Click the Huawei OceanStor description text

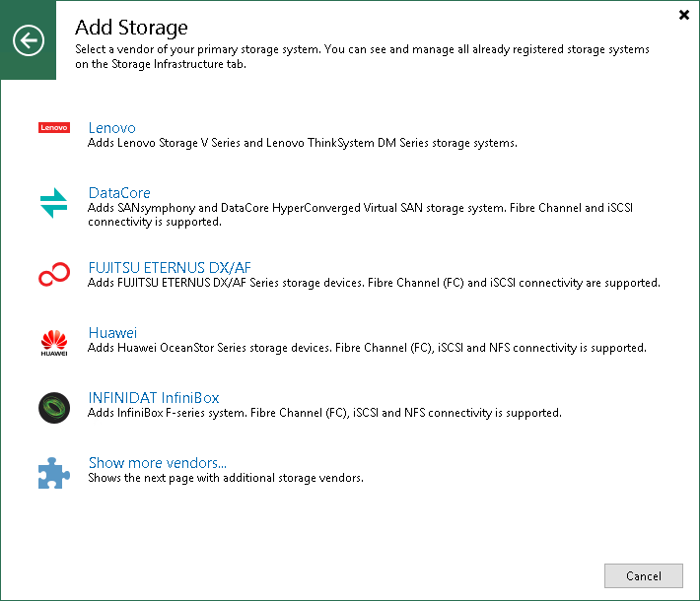367,348
